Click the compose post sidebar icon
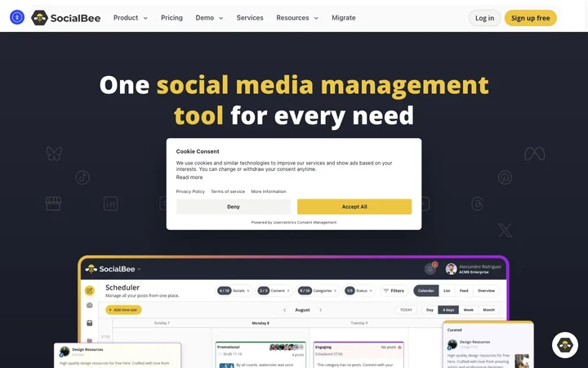 89,290
